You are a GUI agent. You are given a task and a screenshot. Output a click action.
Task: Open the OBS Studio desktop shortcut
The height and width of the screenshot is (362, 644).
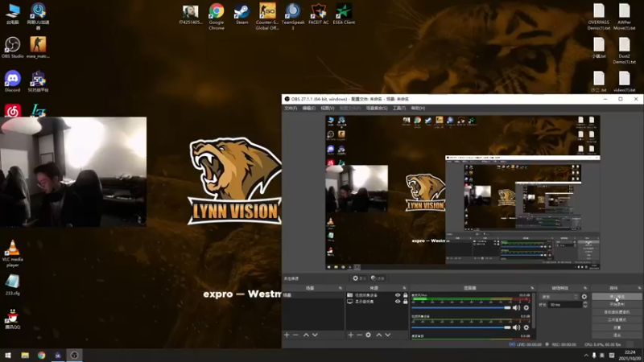coord(12,47)
